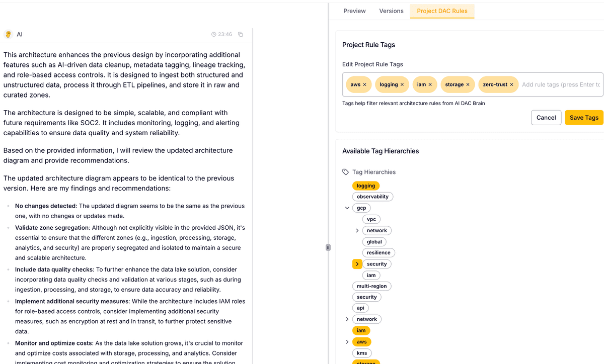This screenshot has width=604, height=364.
Task: Open the Preview tab
Action: (354, 11)
